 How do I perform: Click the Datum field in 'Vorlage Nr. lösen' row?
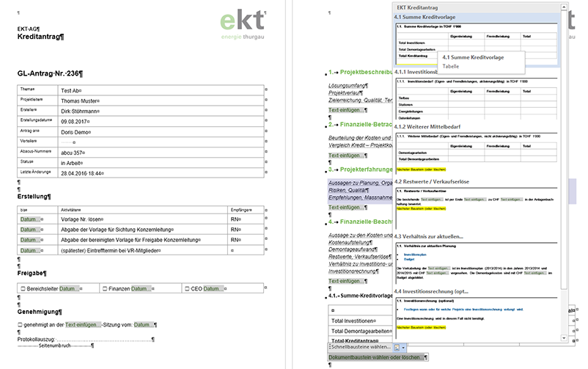pos(30,219)
